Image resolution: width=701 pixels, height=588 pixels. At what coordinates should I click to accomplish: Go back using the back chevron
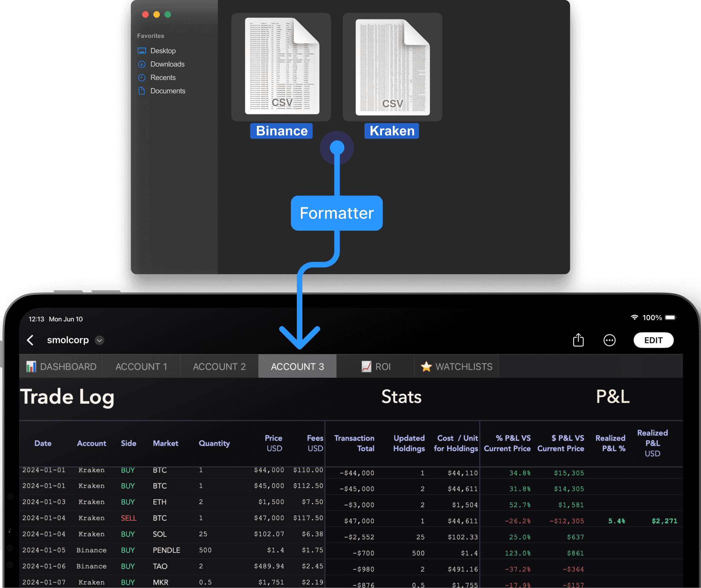30,340
